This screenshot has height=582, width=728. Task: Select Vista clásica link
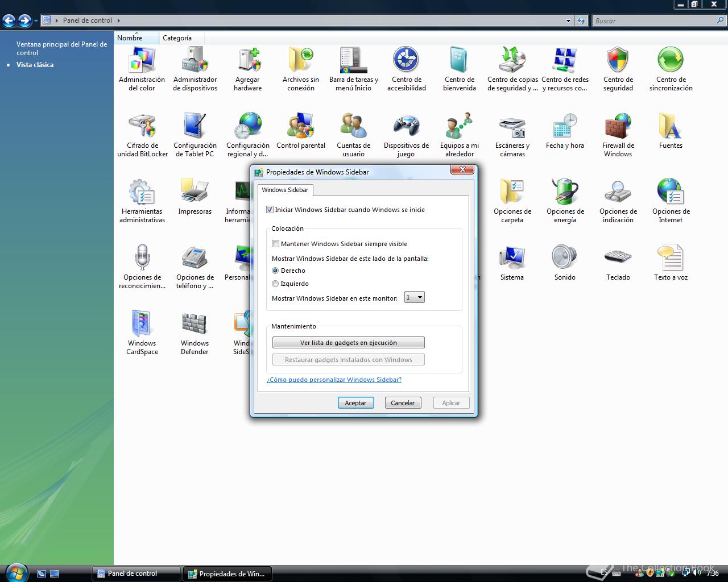coord(35,65)
